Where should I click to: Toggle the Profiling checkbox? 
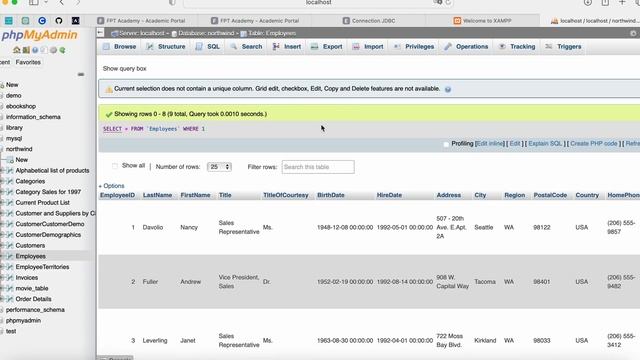[446, 144]
